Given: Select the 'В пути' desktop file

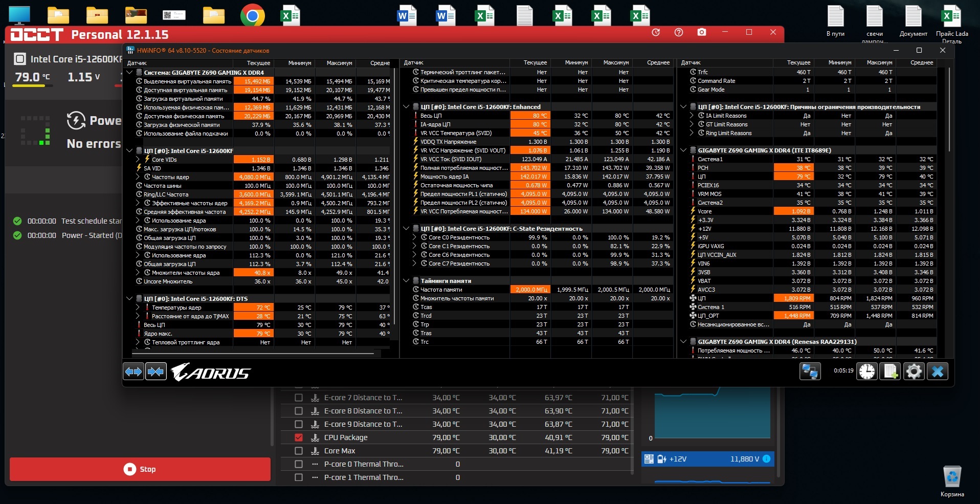Looking at the screenshot, I should click(x=835, y=21).
